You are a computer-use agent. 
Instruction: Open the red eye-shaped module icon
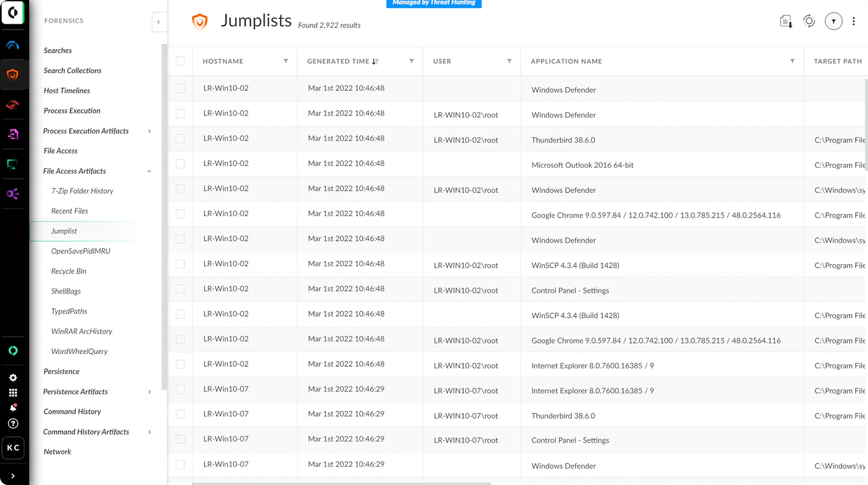[x=13, y=105]
